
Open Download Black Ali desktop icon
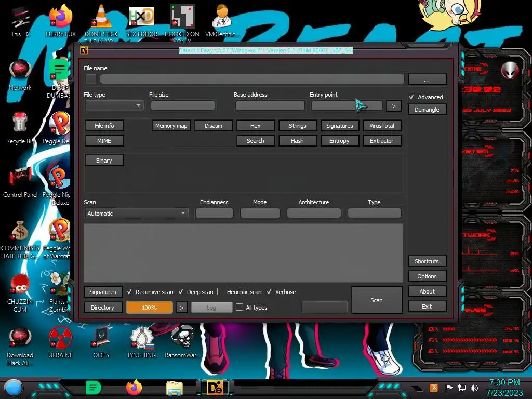point(20,346)
